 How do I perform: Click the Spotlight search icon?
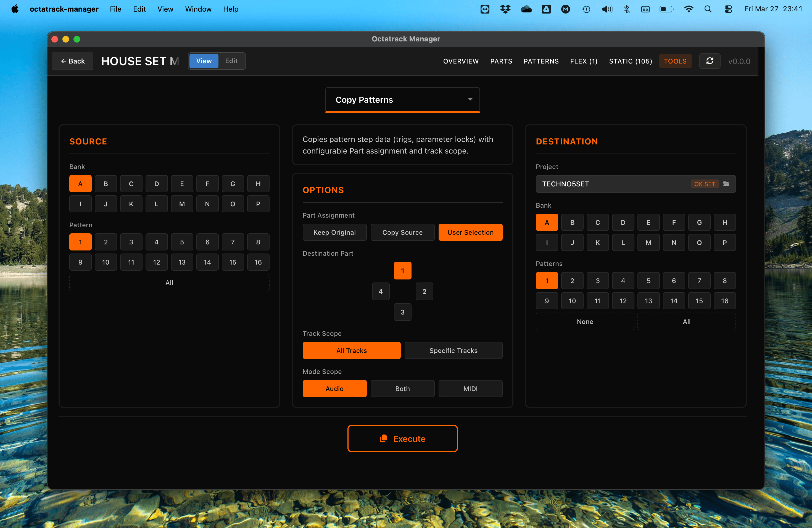click(x=708, y=9)
